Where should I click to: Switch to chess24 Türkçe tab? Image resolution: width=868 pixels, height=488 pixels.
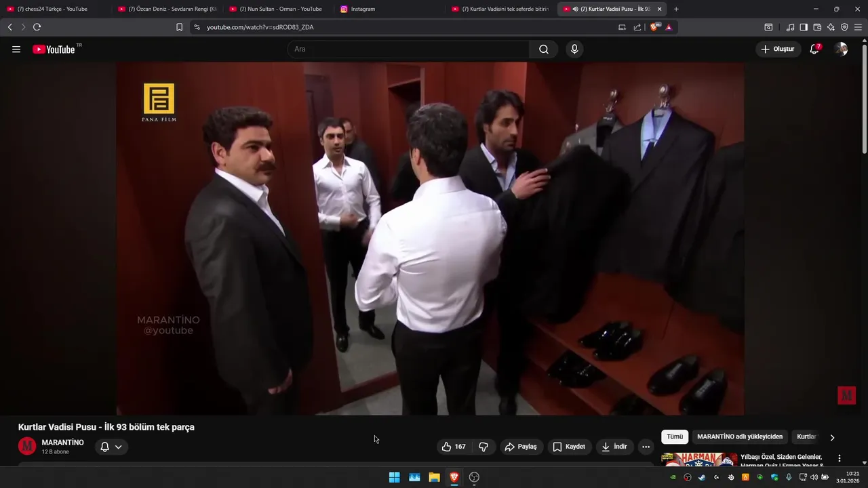coord(54,9)
